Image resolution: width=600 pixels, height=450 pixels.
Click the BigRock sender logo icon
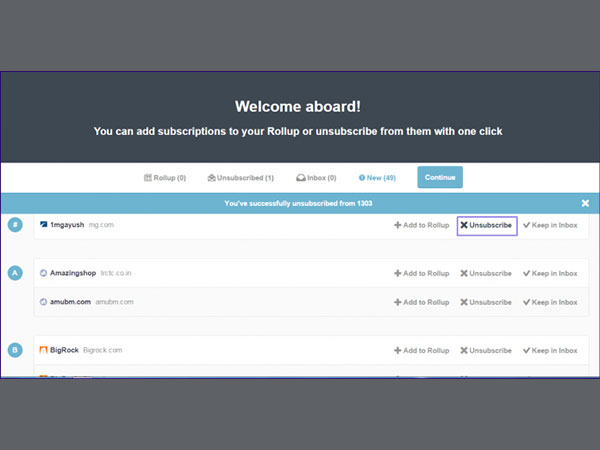[x=43, y=351]
